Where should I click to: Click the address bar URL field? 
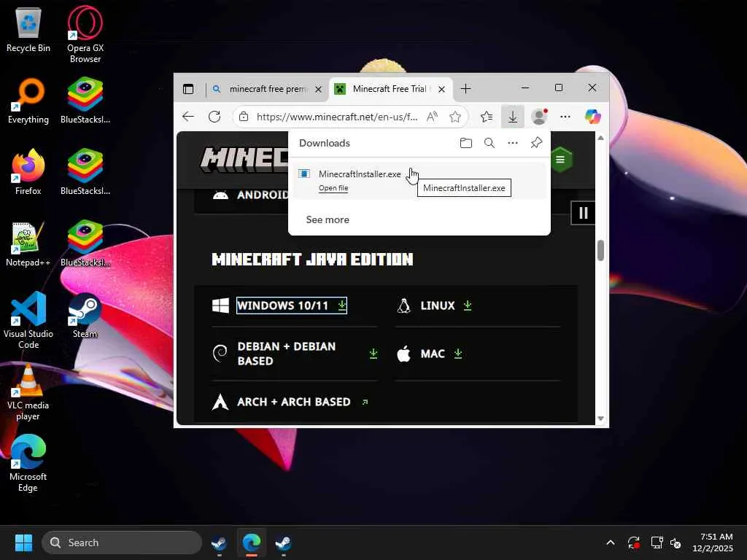coord(337,117)
